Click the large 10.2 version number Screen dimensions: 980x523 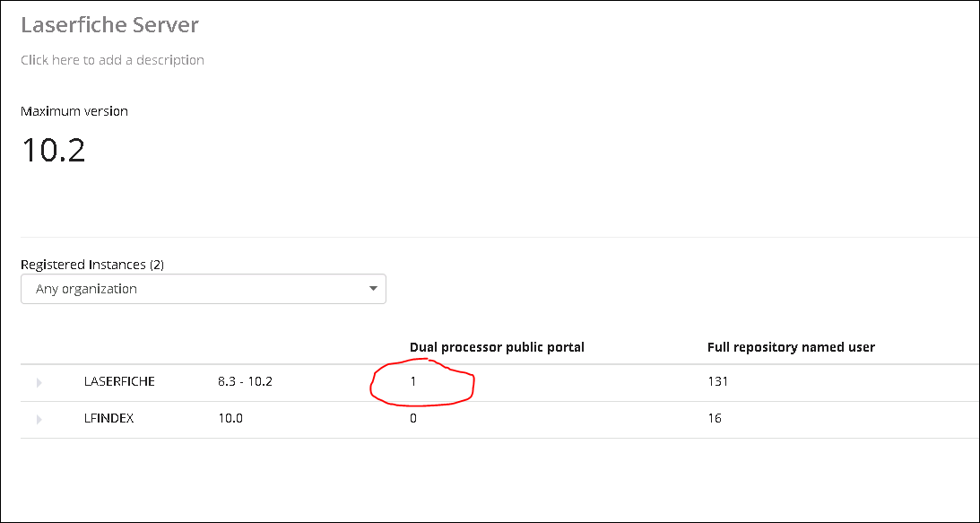coord(53,150)
